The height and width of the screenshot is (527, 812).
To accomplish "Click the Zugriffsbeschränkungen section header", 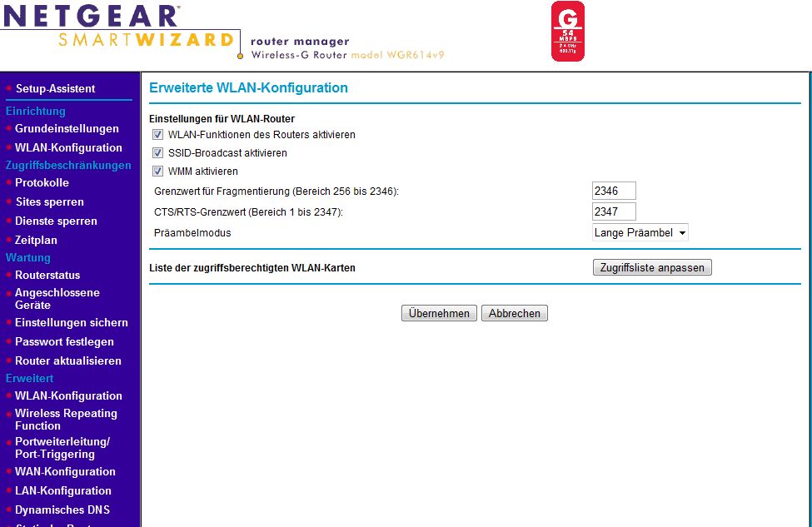I will [68, 165].
